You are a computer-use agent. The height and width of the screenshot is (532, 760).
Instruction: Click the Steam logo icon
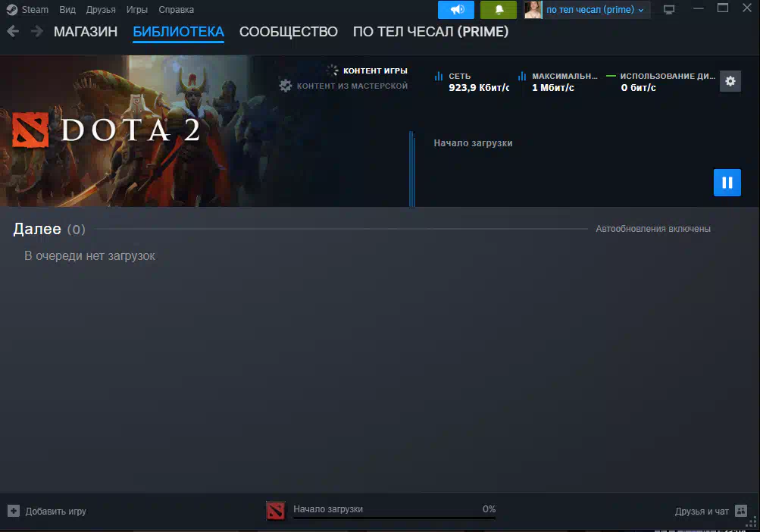tap(12, 10)
